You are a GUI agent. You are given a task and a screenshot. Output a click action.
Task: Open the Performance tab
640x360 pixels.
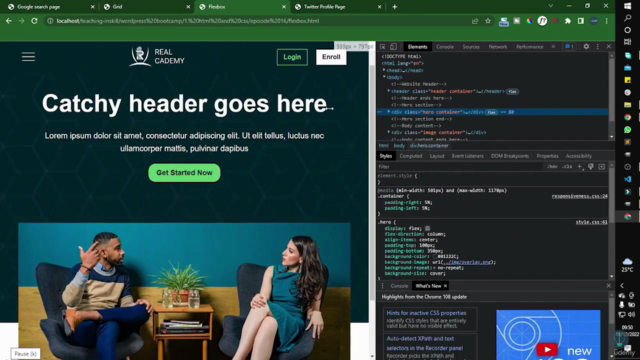(x=529, y=47)
